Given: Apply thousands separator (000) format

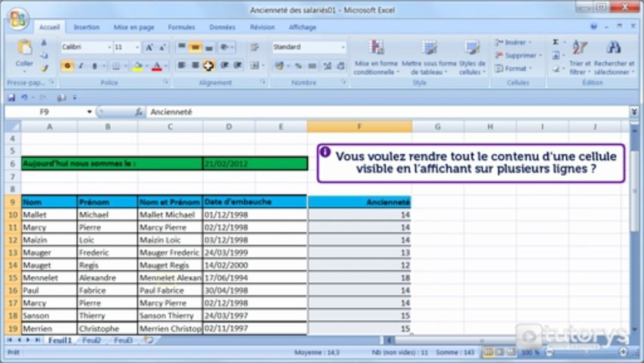Looking at the screenshot, I should point(312,66).
